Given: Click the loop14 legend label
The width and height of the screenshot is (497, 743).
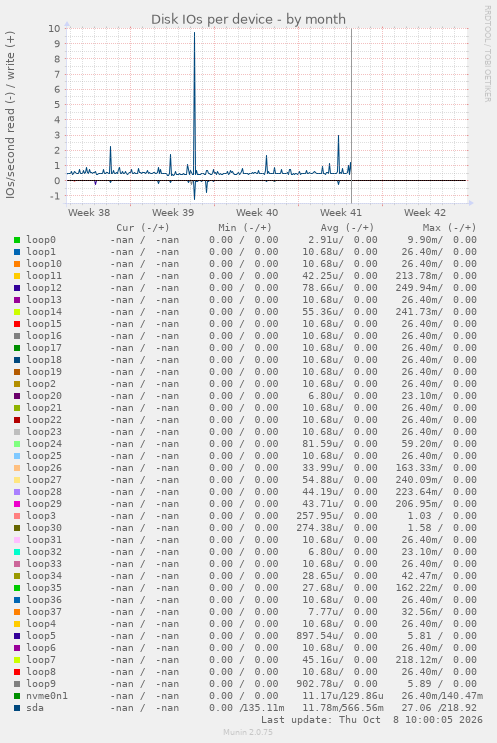Looking at the screenshot, I should pos(44,312).
